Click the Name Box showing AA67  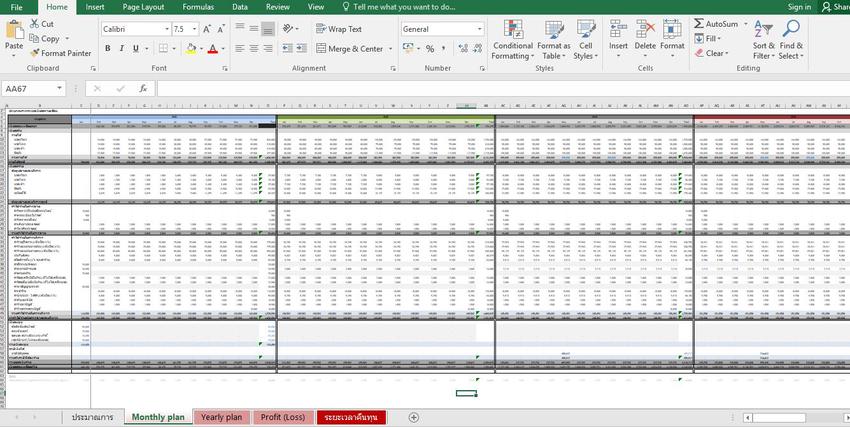tap(34, 88)
